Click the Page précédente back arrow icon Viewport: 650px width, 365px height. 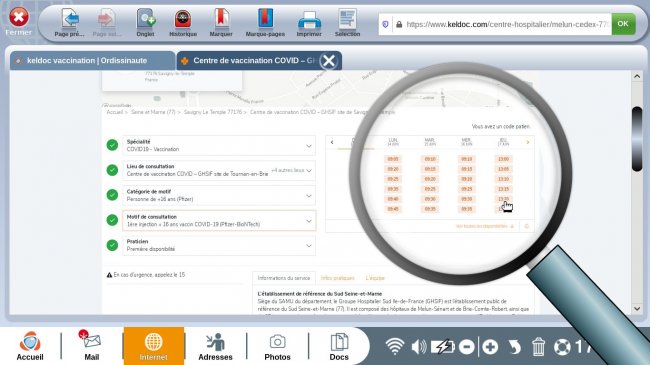pos(70,19)
